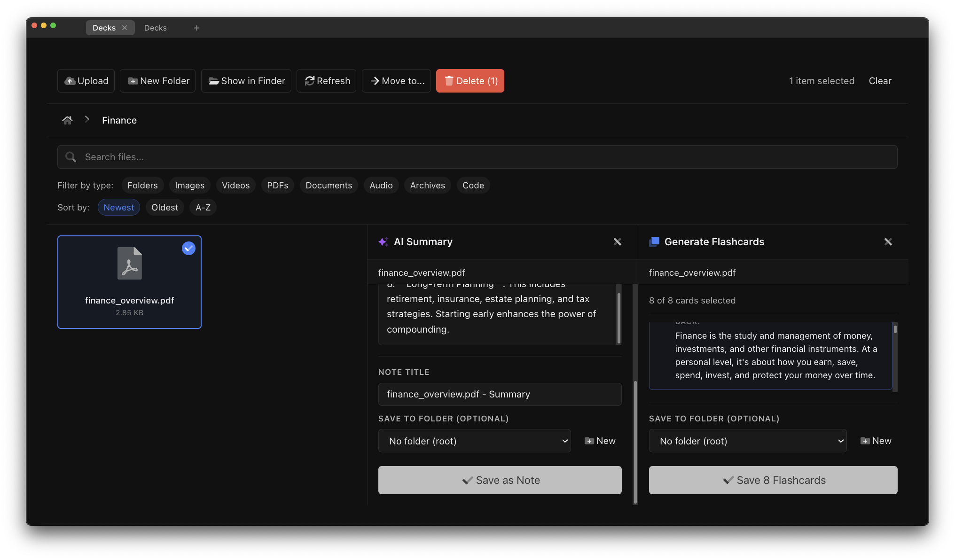
Task: Expand the Finance breadcrumb chevron
Action: pyautogui.click(x=87, y=120)
